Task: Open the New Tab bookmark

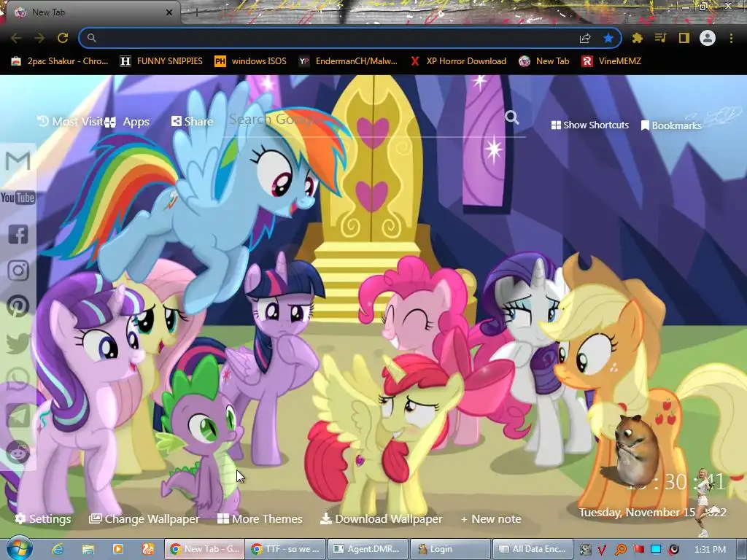Action: [x=544, y=61]
